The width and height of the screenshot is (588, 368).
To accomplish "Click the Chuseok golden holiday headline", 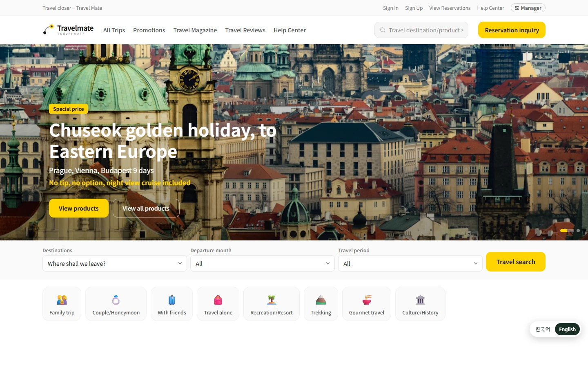I will pos(163,141).
